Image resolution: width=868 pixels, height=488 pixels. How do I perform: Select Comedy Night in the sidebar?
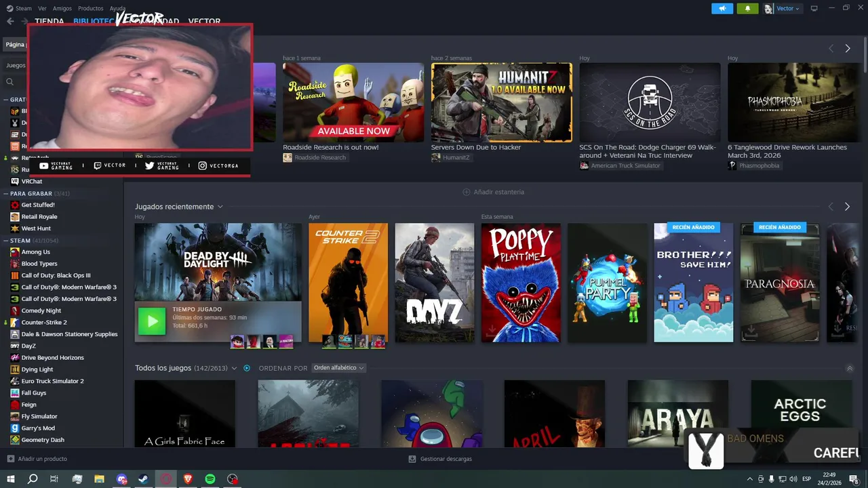point(41,310)
